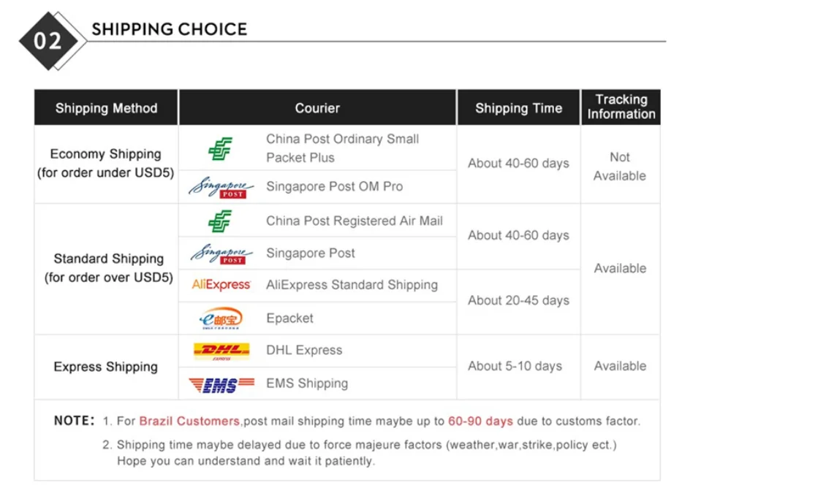Screen dimensions: 826x504
Task: Click the SHIPPING CHOICE heading
Action: 169,29
